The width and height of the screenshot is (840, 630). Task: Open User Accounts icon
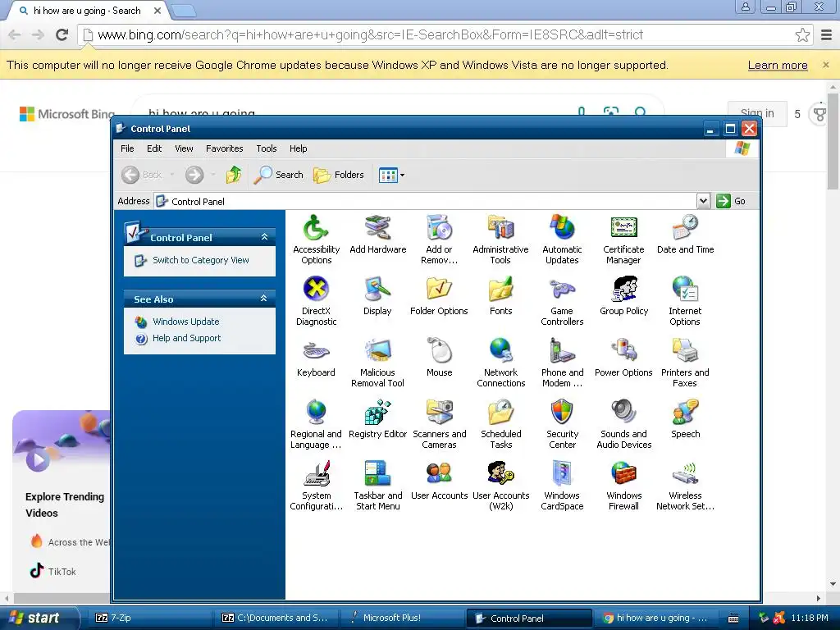[440, 481]
